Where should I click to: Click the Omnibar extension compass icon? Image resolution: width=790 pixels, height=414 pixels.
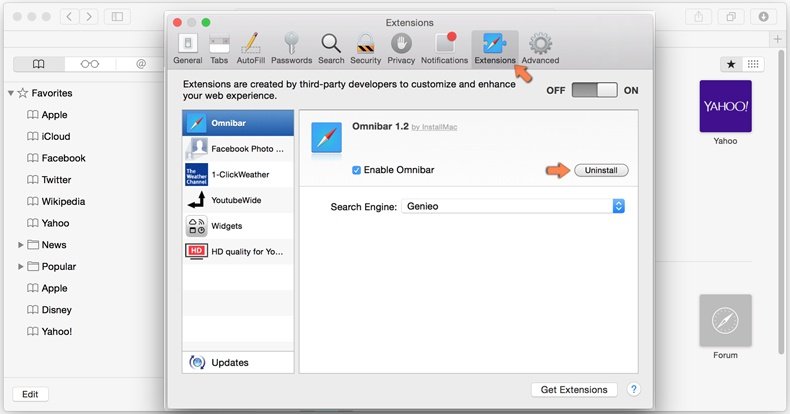click(326, 137)
